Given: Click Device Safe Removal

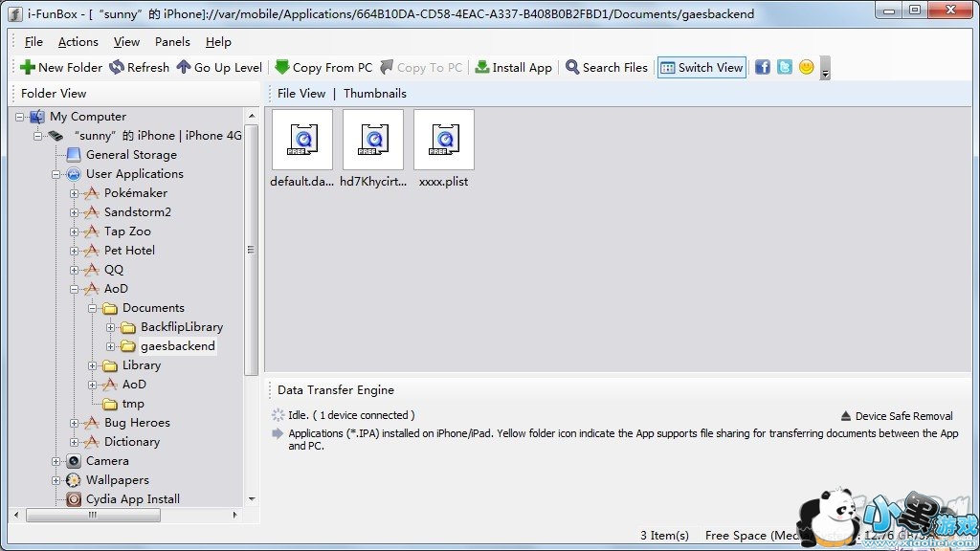Looking at the screenshot, I should tap(897, 416).
